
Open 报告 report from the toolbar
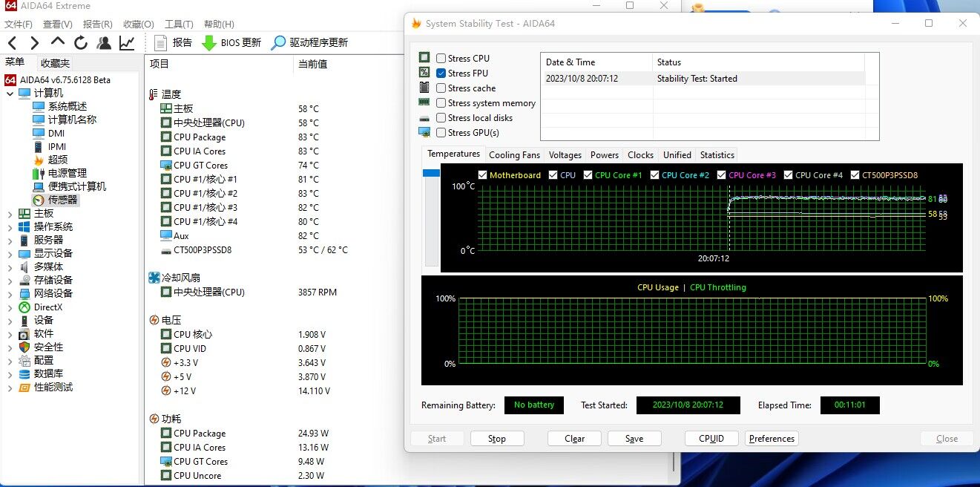[173, 43]
